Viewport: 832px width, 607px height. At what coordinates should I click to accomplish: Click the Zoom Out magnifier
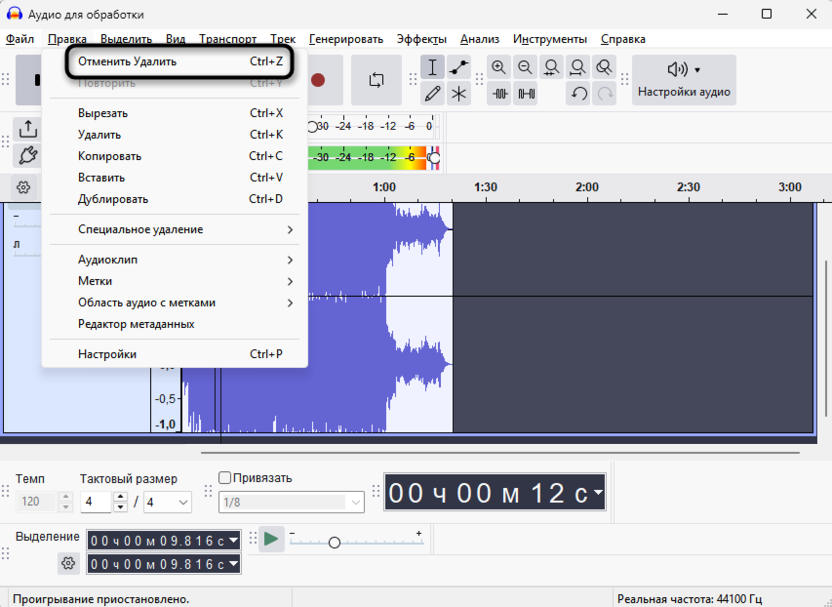(x=525, y=68)
